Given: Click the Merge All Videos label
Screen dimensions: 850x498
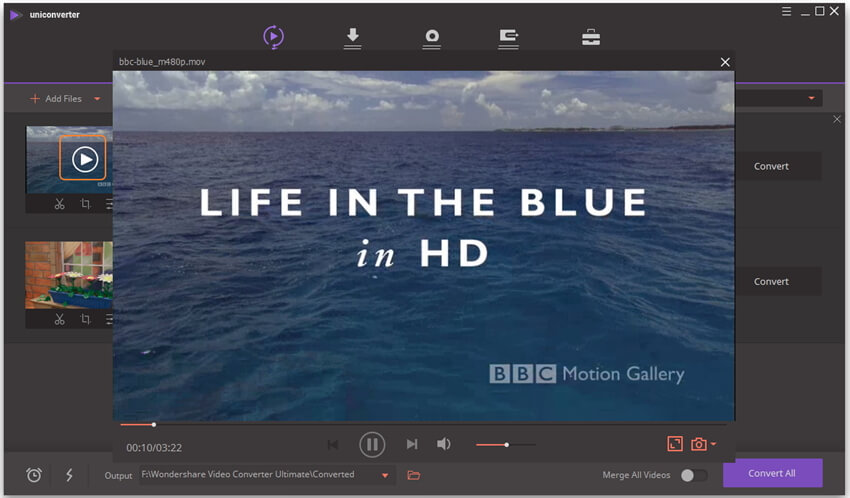Looking at the screenshot, I should coord(636,475).
